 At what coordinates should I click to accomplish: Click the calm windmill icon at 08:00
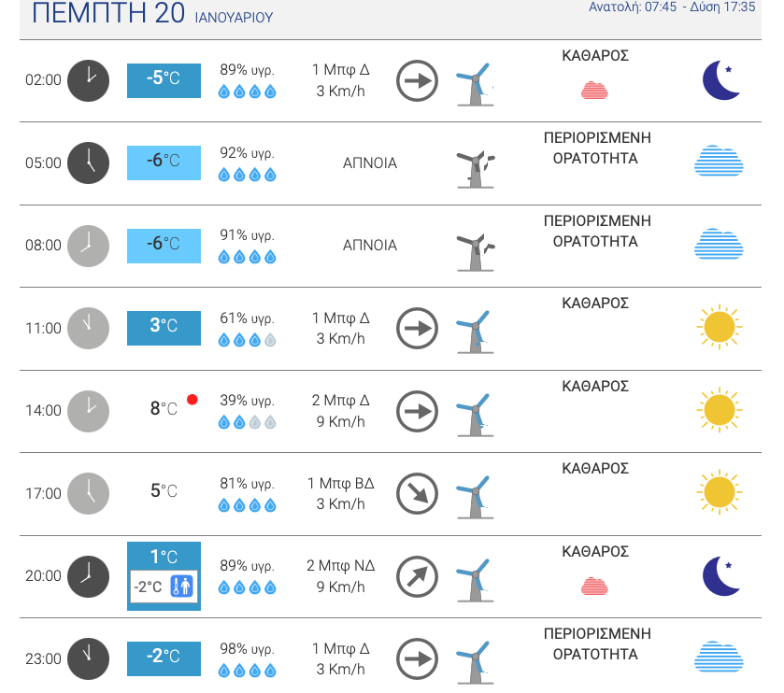(476, 253)
